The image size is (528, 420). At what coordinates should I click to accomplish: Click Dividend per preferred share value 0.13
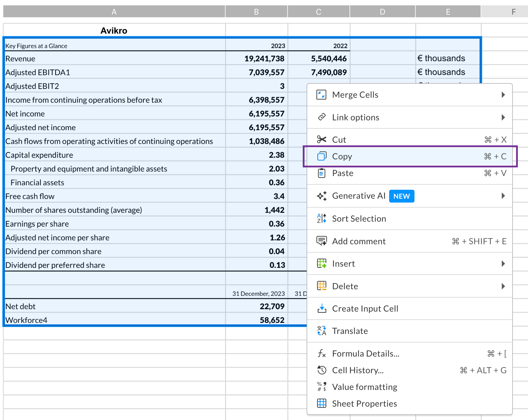[x=257, y=265]
